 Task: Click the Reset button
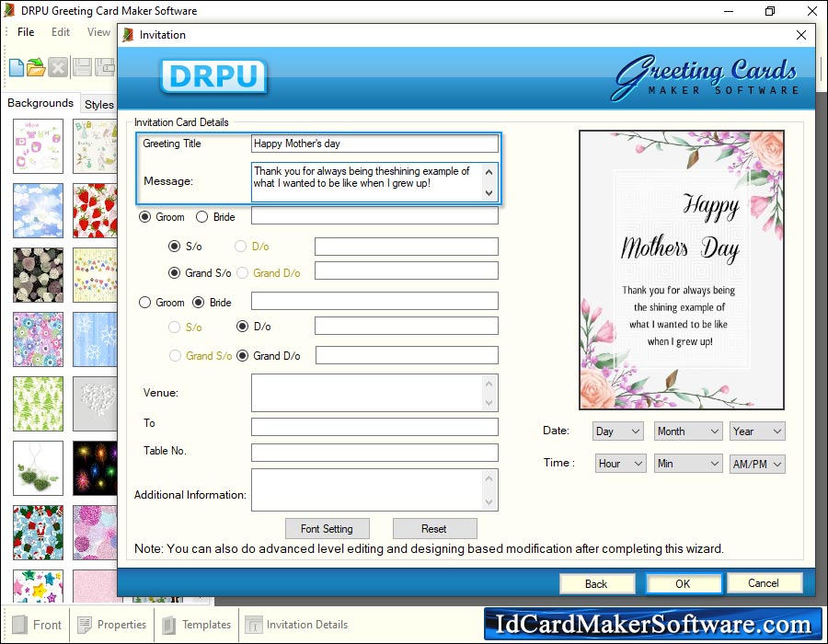434,528
